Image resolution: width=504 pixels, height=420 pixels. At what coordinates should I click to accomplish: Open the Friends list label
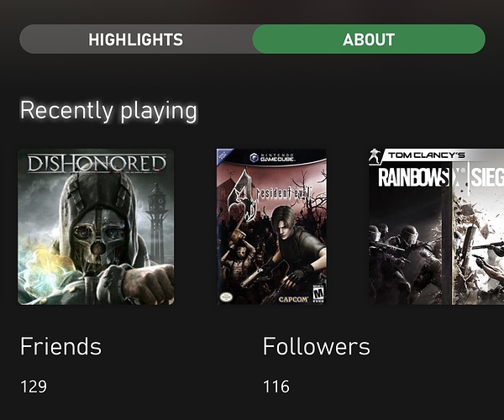[x=60, y=346]
